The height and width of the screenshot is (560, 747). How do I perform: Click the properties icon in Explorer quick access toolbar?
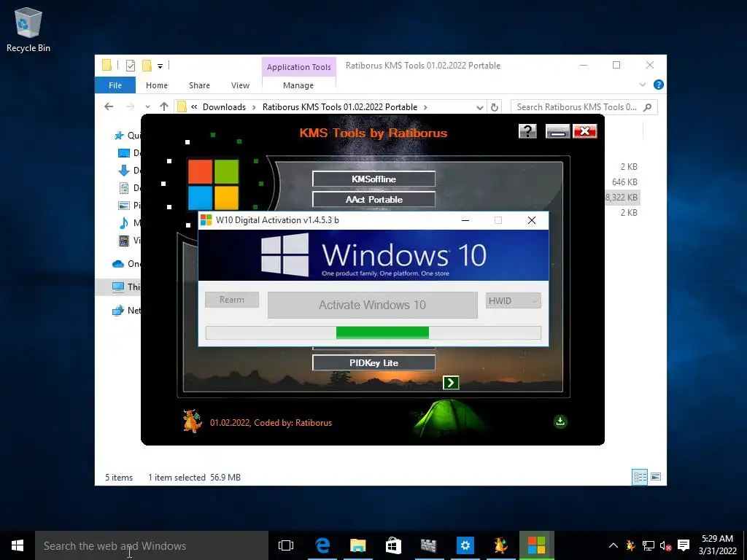coord(130,66)
